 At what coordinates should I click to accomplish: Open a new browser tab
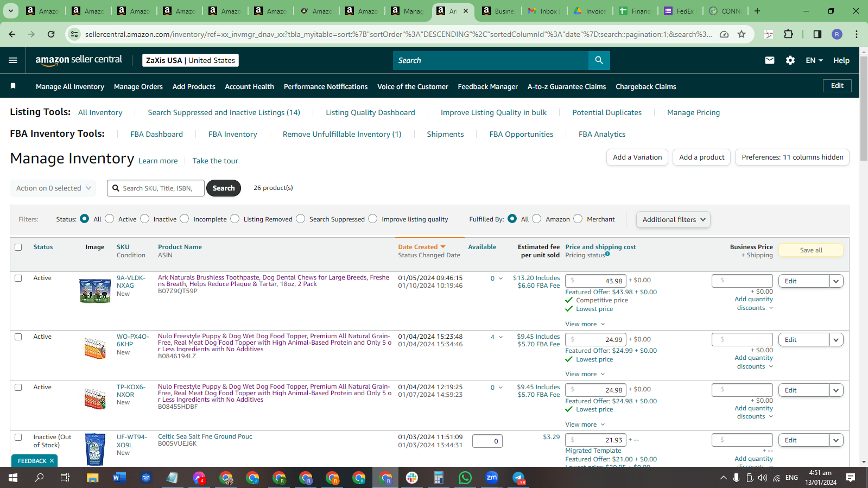coord(757,11)
